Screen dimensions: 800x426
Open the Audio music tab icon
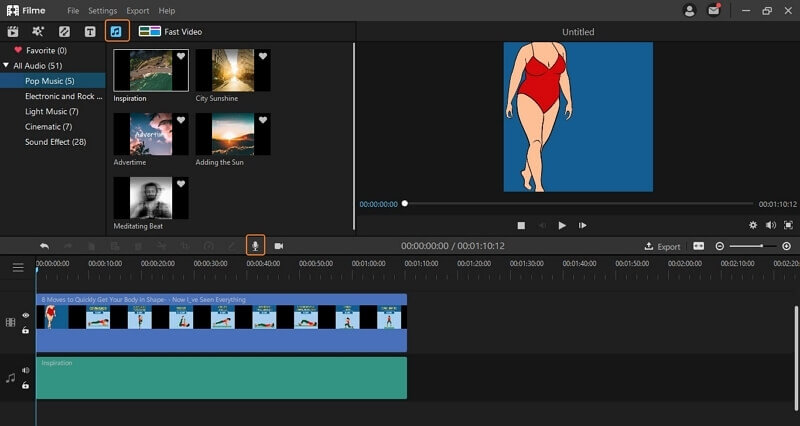point(116,32)
